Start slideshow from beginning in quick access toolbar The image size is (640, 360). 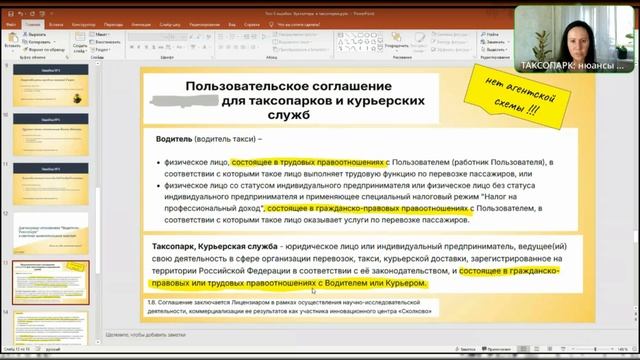42,14
